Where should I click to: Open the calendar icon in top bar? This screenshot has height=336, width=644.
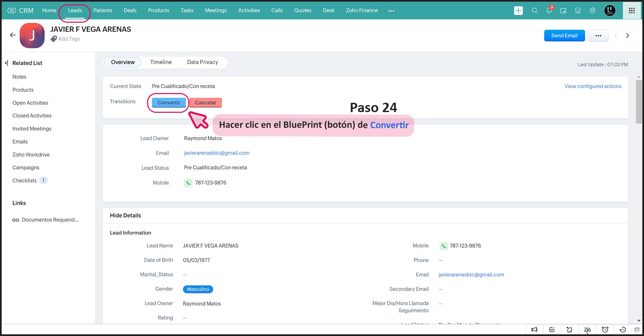click(563, 11)
